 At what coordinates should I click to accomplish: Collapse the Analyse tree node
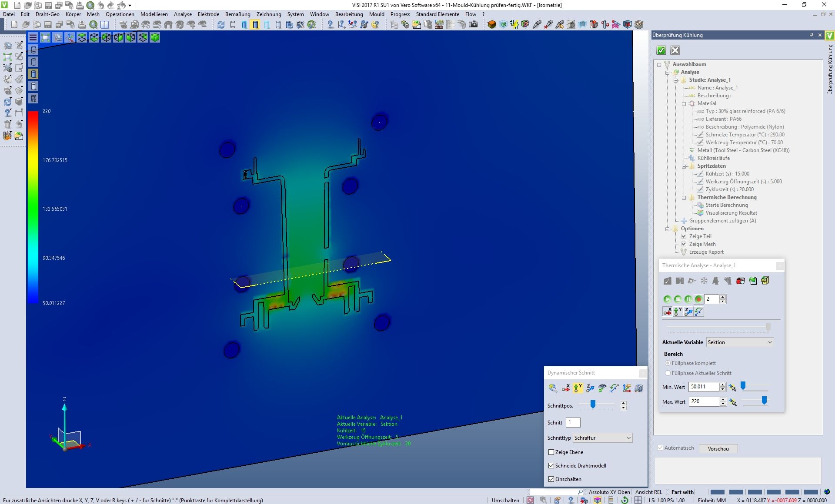tap(668, 72)
